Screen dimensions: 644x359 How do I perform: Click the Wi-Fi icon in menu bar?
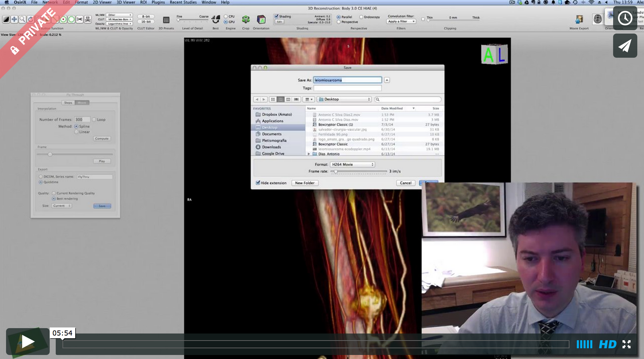tap(591, 2)
